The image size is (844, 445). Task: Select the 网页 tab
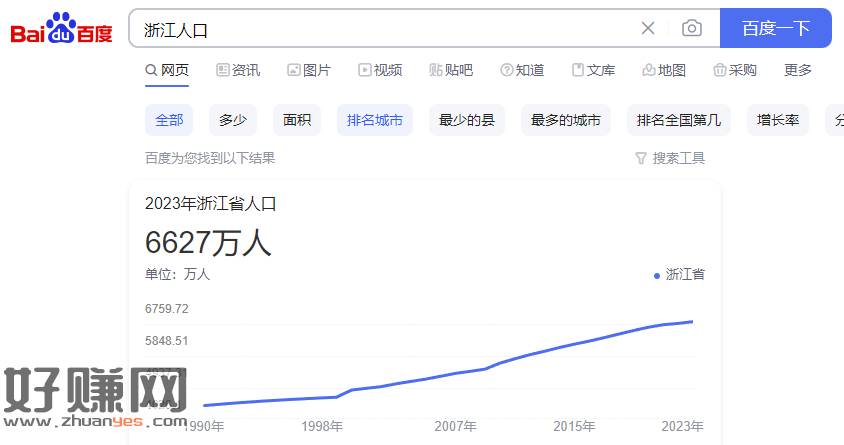[167, 70]
